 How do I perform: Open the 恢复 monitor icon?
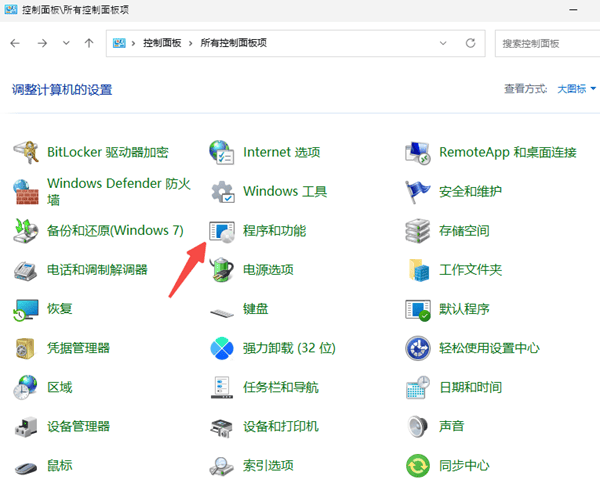coord(26,310)
